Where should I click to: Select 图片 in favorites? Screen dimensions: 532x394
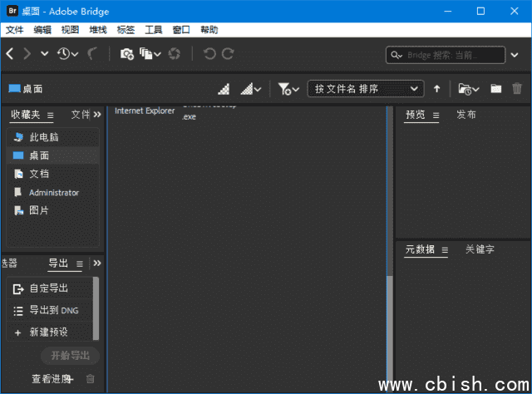(52, 211)
